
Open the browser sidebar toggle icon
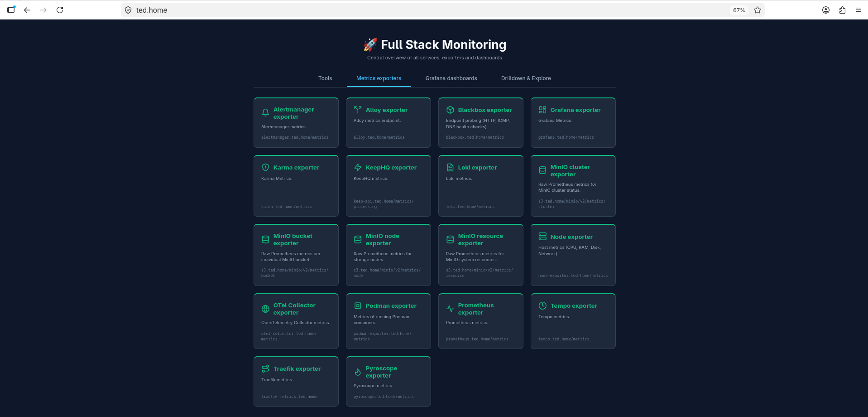point(11,10)
